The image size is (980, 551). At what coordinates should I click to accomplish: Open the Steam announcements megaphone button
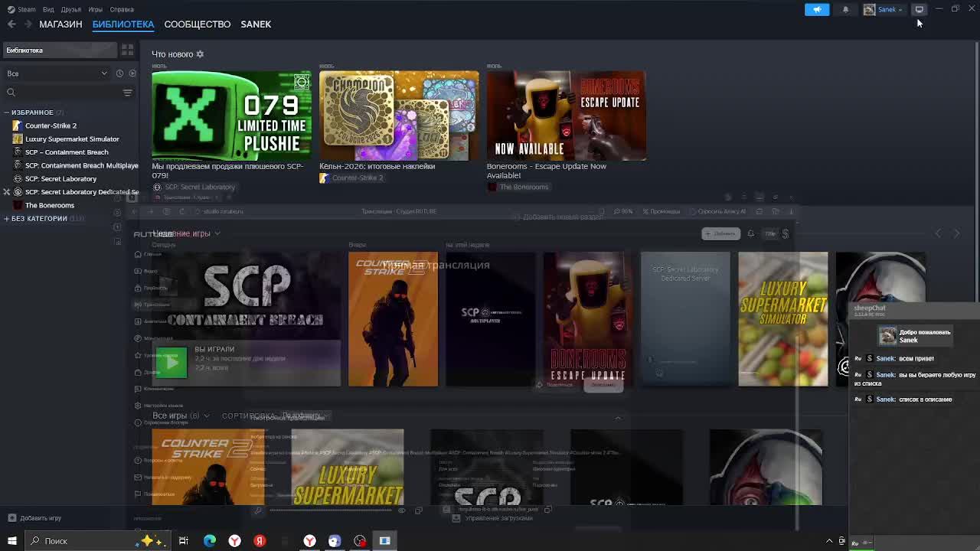[x=817, y=9]
